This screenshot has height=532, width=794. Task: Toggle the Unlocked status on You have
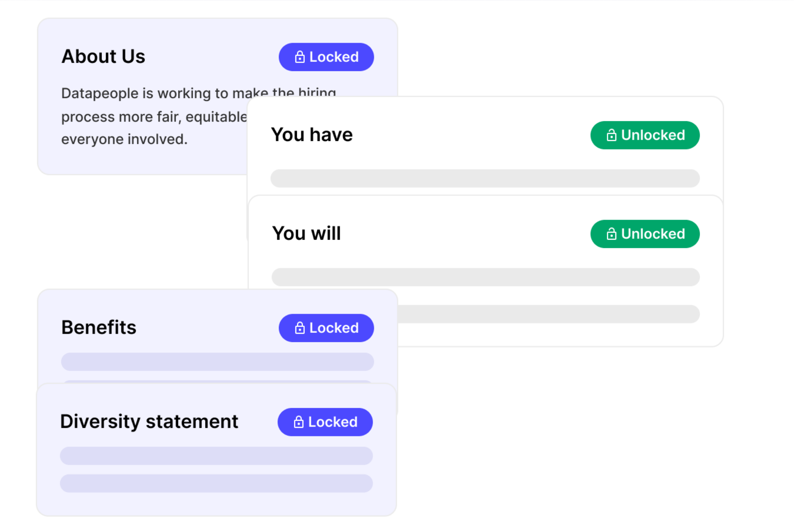645,135
